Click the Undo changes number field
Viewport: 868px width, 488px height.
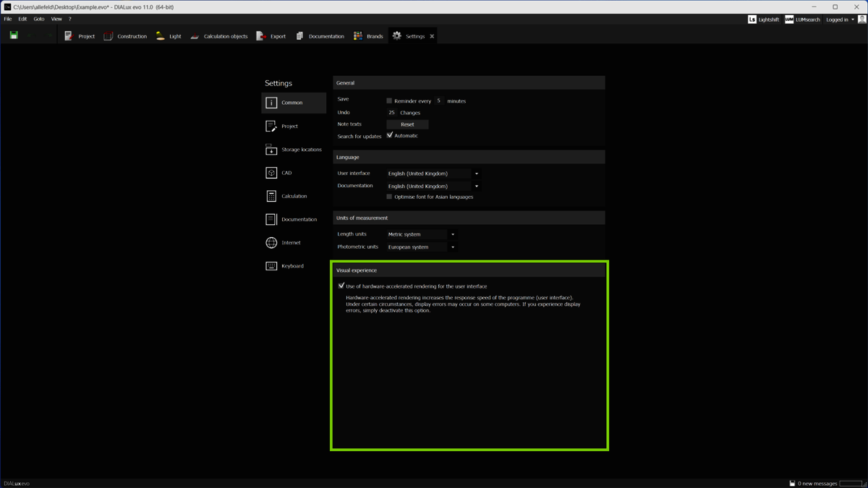(391, 113)
